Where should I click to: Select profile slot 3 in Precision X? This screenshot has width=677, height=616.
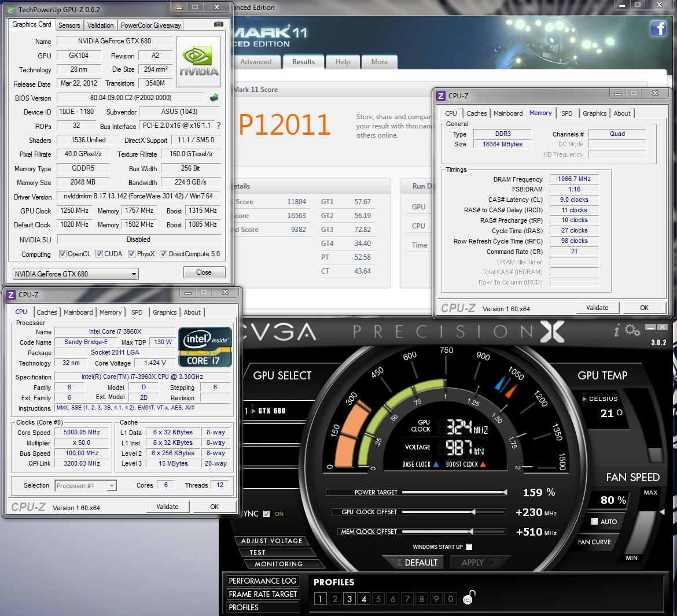349,599
